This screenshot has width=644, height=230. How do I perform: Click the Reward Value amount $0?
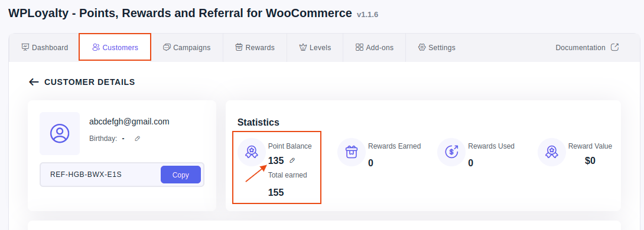click(x=590, y=161)
